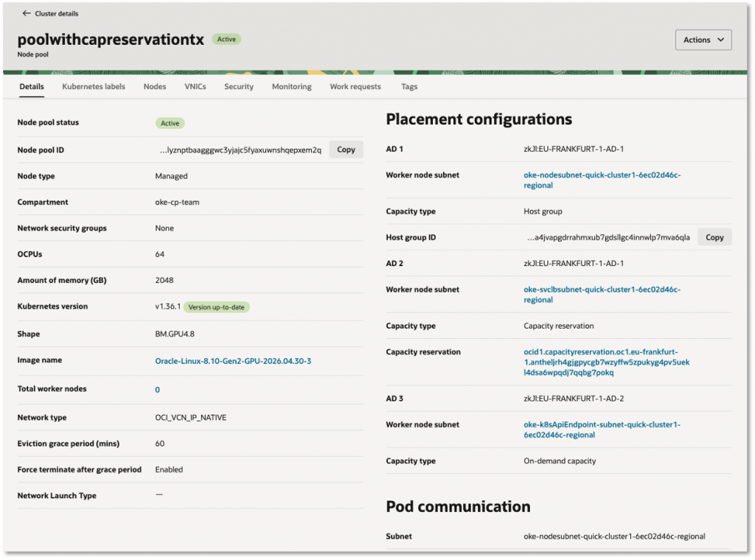755x560 pixels.
Task: Open the Actions dropdown menu
Action: (x=703, y=40)
